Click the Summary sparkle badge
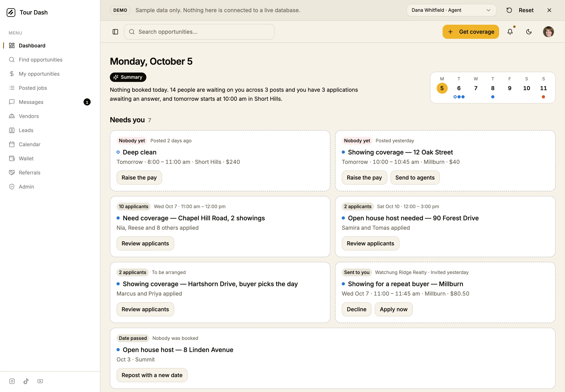Screen dimensions: 565x392 pyautogui.click(x=128, y=77)
